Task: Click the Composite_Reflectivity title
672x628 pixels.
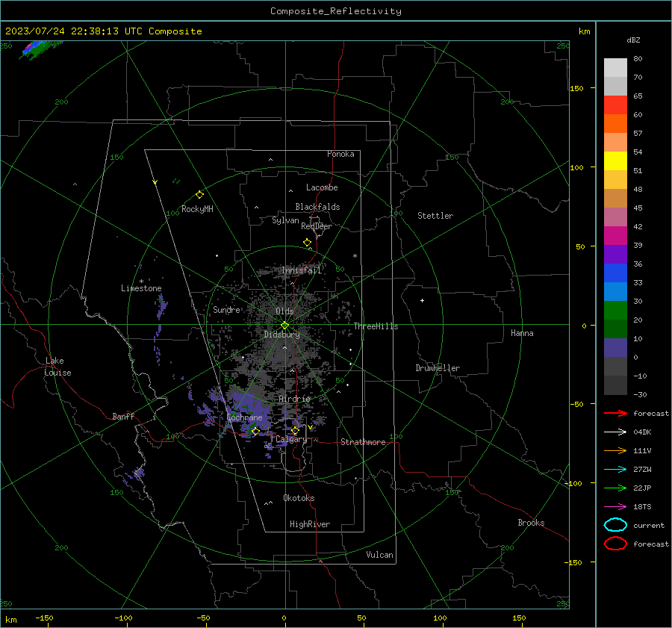Action: (336, 11)
